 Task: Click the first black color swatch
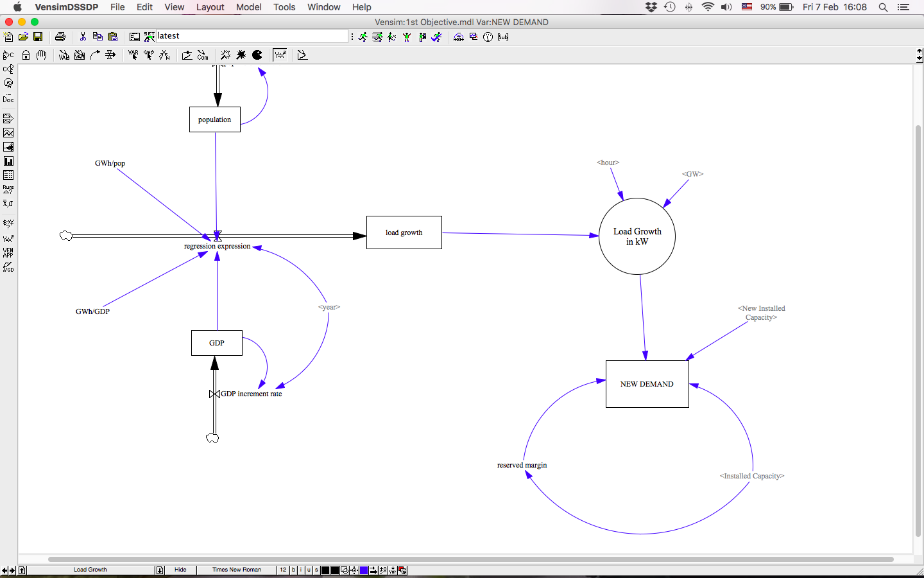(x=325, y=570)
